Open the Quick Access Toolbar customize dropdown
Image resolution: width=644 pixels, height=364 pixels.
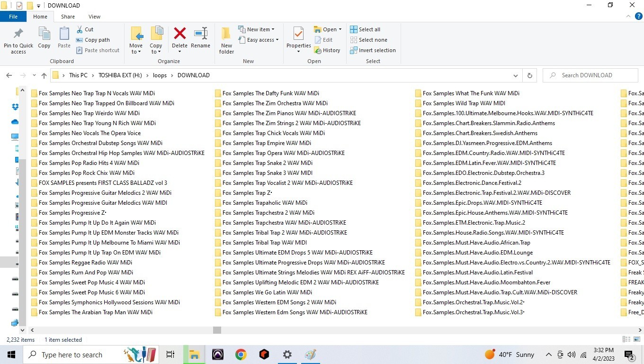tap(39, 6)
